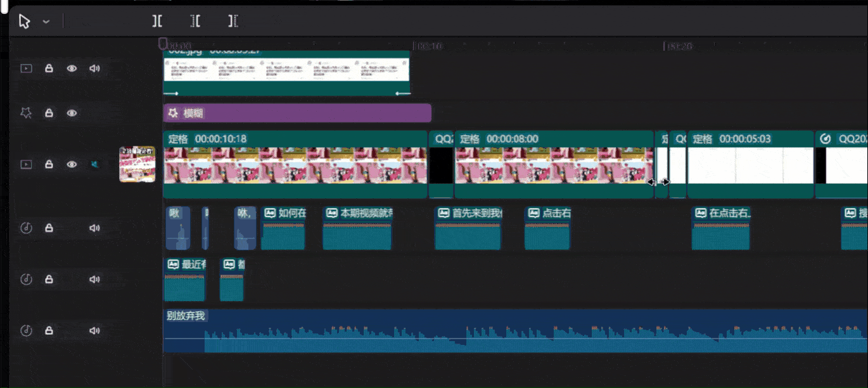Click the main 定格 video track icon

point(26,164)
